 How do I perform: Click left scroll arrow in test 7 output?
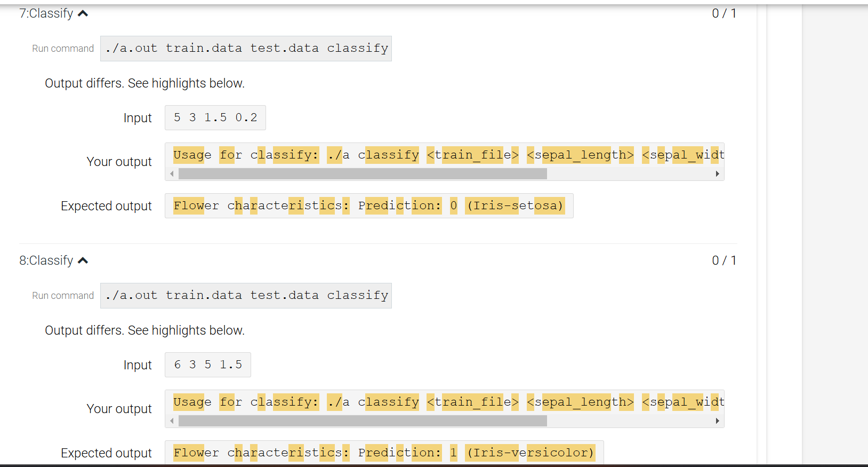tap(172, 174)
